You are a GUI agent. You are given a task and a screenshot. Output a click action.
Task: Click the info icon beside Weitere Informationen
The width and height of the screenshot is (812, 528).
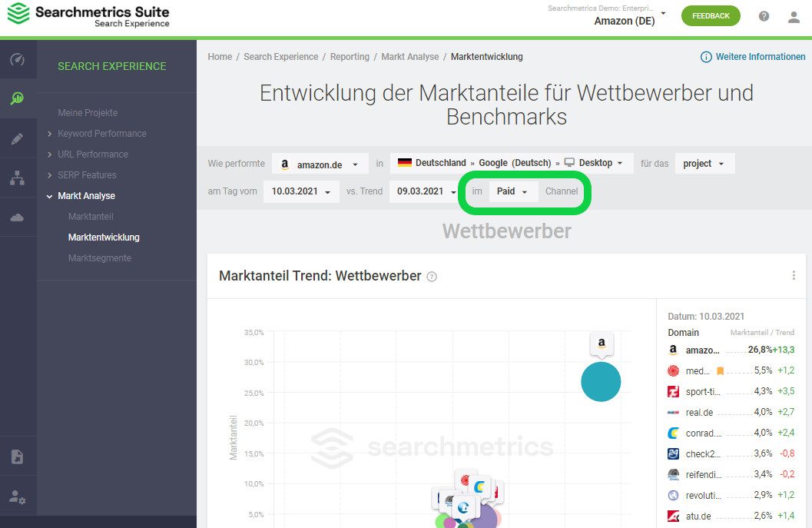point(706,57)
